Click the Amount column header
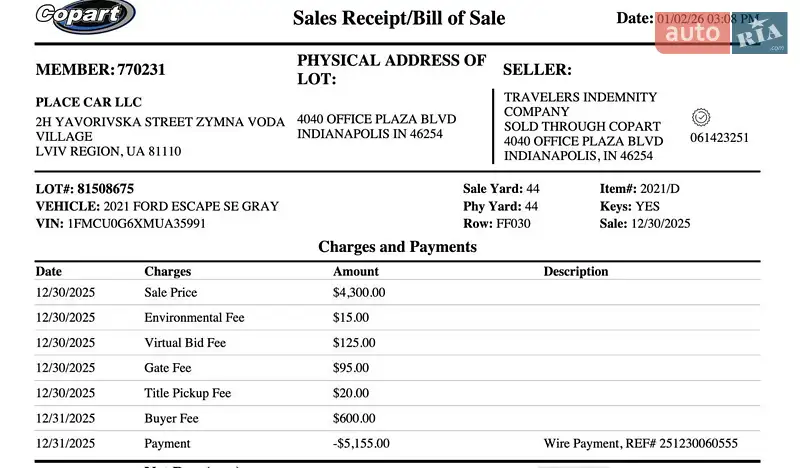The width and height of the screenshot is (800, 468). [x=356, y=271]
